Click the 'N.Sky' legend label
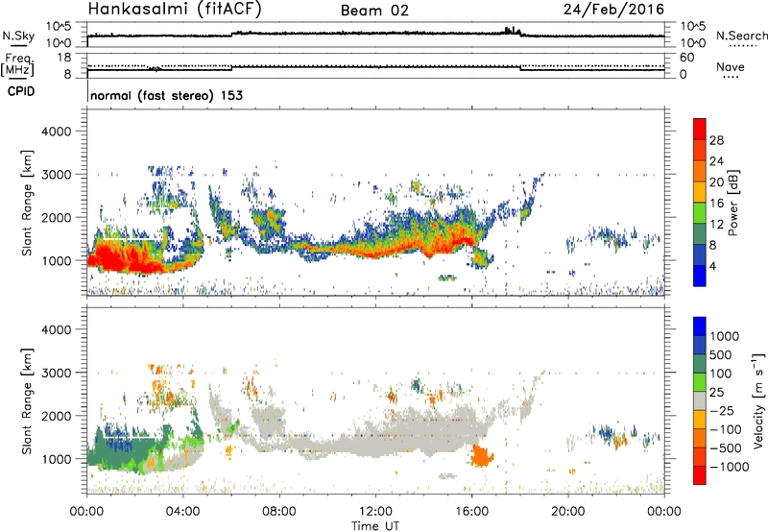 [x=18, y=36]
